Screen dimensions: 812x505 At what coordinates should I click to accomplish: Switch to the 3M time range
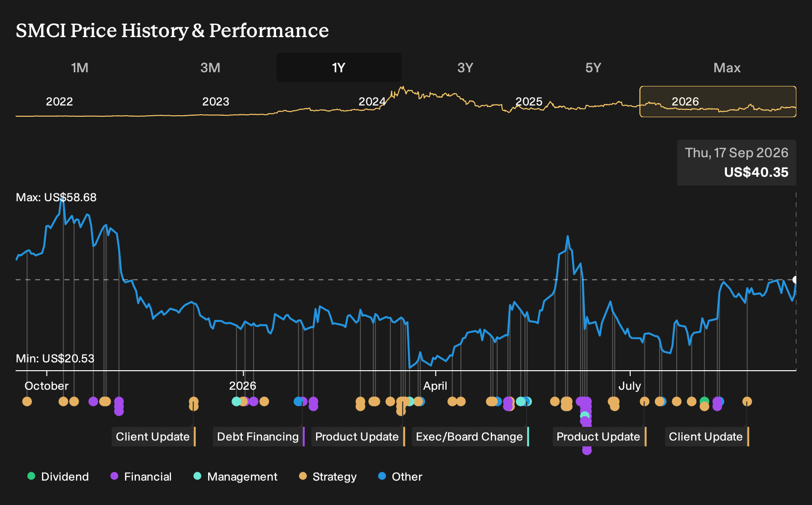point(210,67)
